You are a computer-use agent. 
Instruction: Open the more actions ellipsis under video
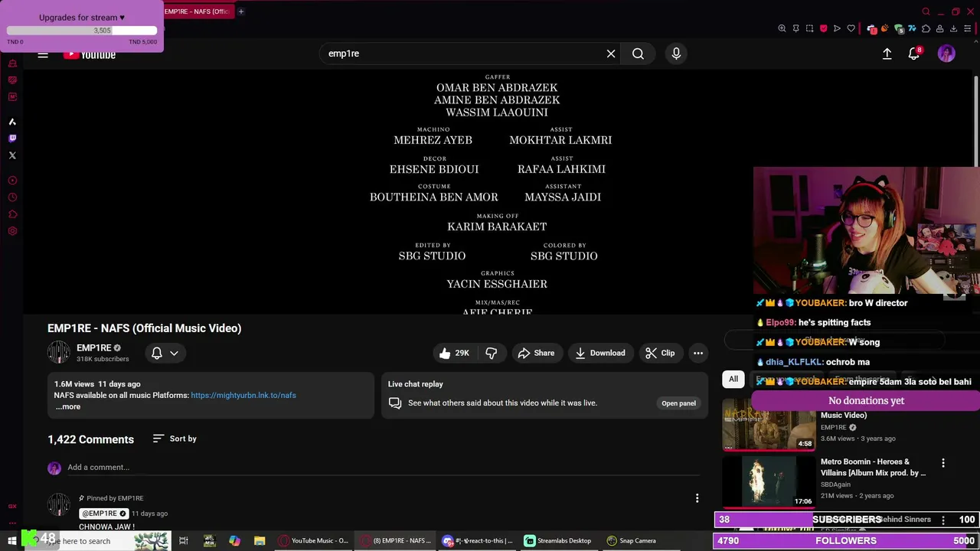pyautogui.click(x=698, y=353)
